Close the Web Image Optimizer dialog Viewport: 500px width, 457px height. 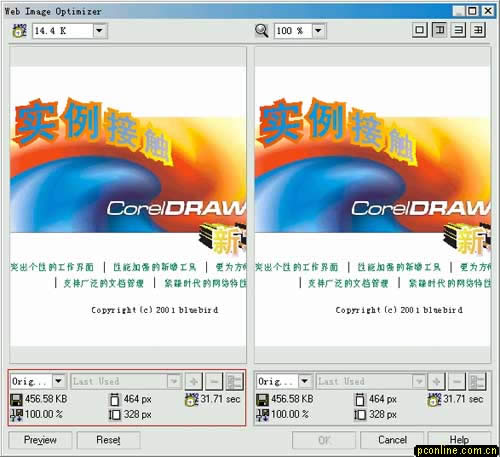pyautogui.click(x=488, y=11)
